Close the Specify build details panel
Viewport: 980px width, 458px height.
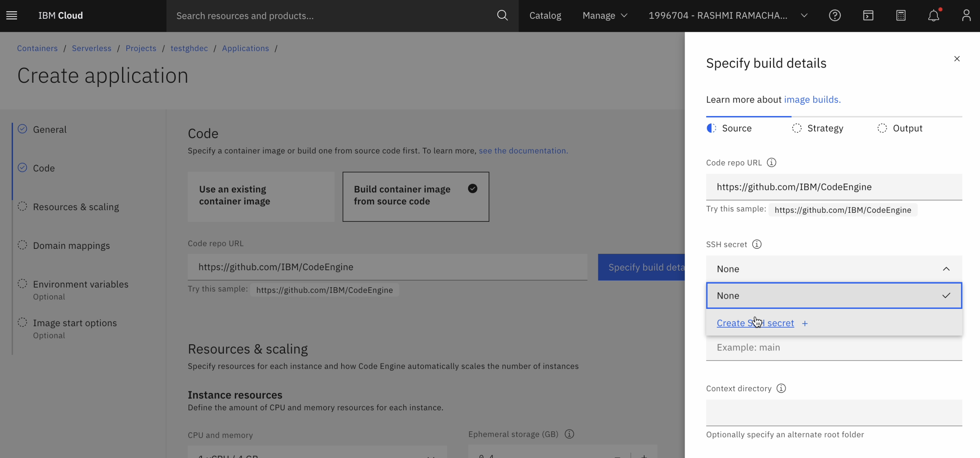click(957, 59)
